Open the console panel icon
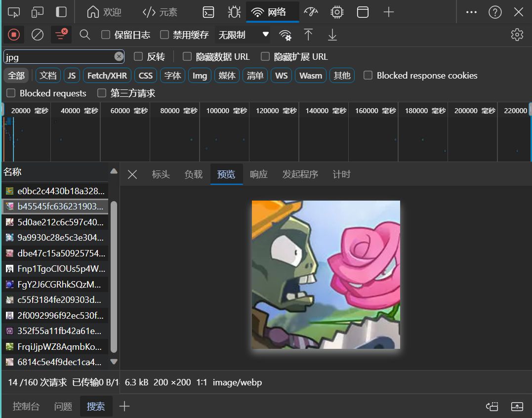The width and height of the screenshot is (532, 418). pyautogui.click(x=208, y=12)
